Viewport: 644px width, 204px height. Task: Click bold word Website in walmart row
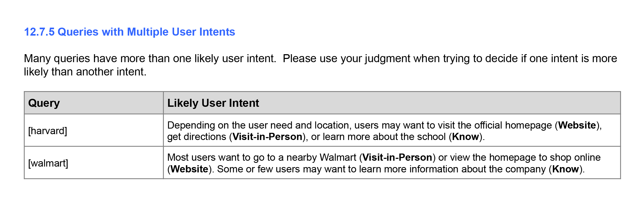click(189, 169)
